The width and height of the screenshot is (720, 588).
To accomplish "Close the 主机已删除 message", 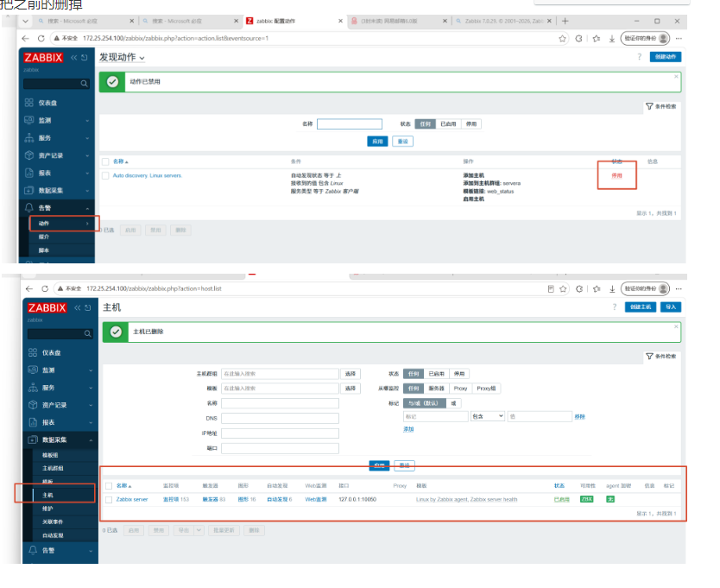I will [x=676, y=326].
